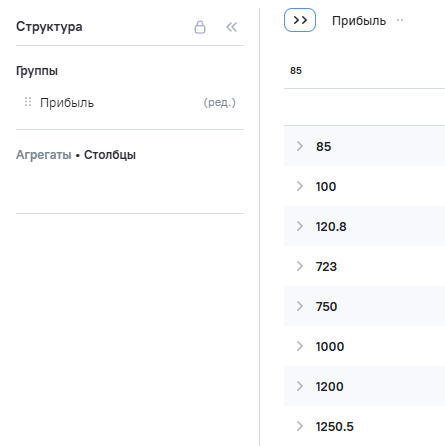This screenshot has height=446, width=445.
Task: Click the Прибыль column header
Action: tap(359, 21)
